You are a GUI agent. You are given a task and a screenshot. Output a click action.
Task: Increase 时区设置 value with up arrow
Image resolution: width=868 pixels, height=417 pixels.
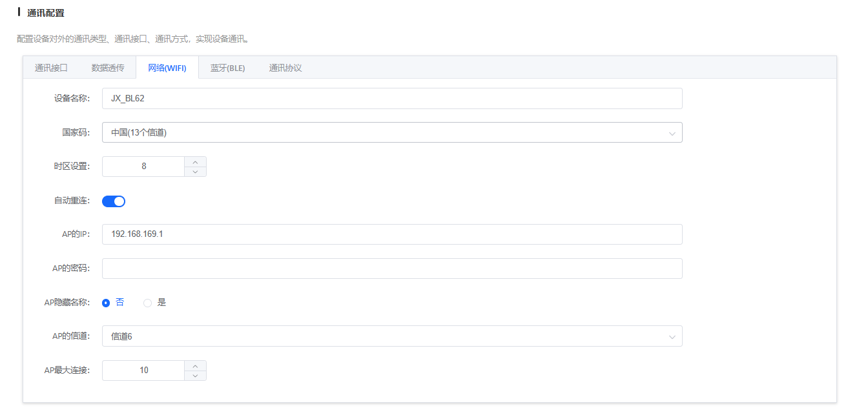195,161
